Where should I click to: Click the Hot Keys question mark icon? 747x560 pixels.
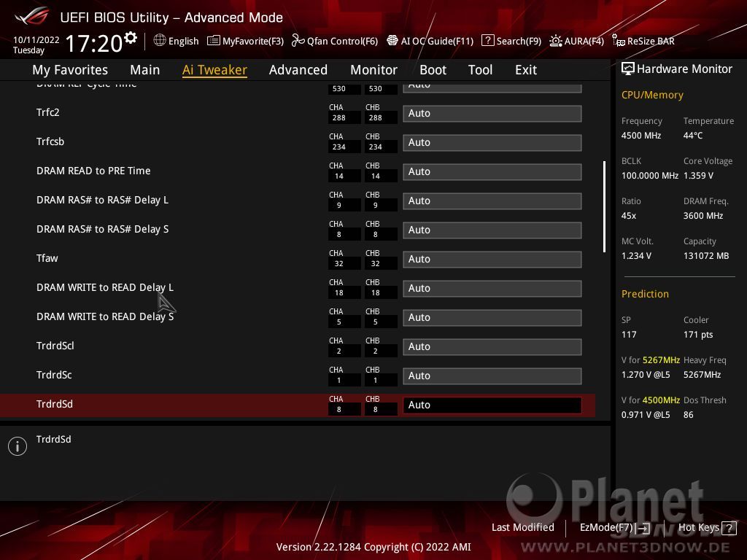[729, 528]
